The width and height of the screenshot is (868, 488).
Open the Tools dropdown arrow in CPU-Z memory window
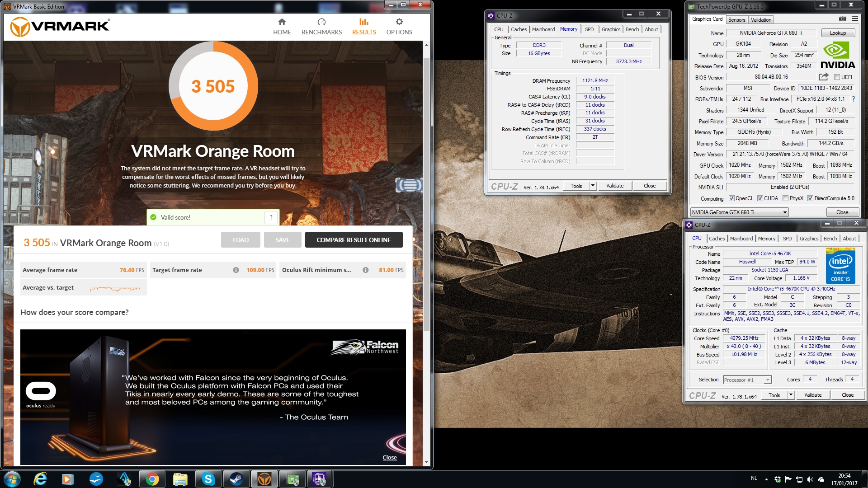coord(593,186)
